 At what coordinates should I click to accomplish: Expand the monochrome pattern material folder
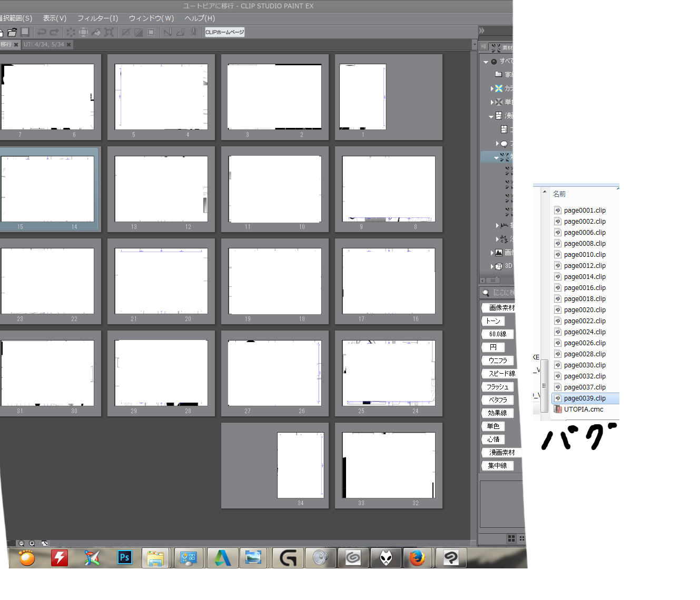point(492,102)
